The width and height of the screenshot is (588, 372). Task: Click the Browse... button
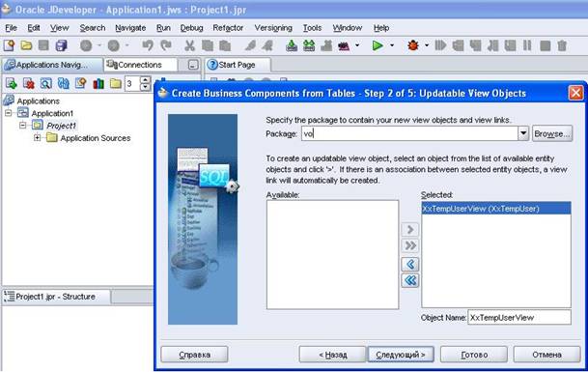coord(552,133)
